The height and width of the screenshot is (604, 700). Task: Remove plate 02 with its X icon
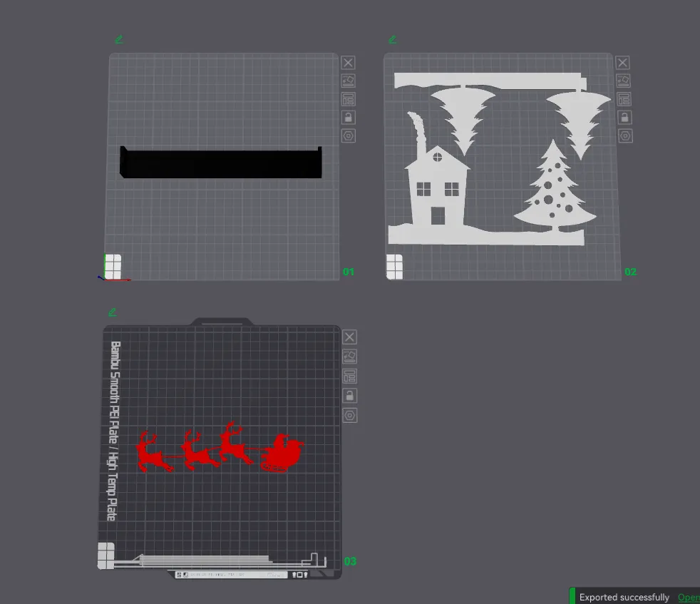coord(623,63)
